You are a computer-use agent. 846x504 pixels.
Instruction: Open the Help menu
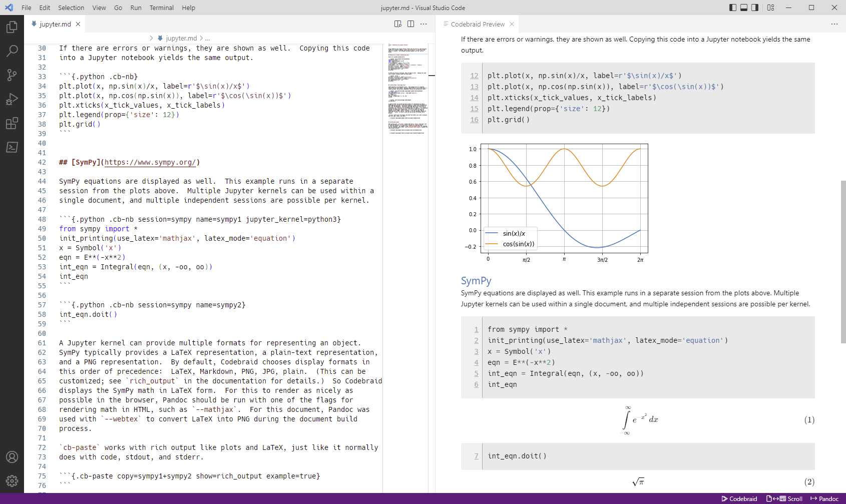(189, 8)
